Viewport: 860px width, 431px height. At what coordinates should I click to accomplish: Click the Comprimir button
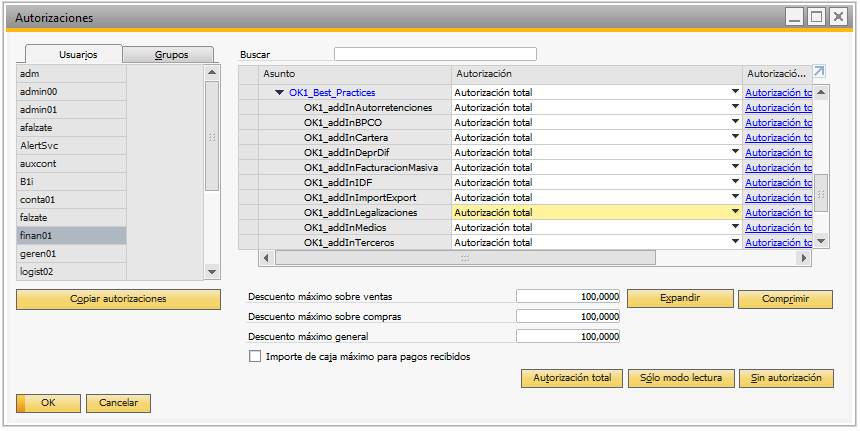tap(784, 299)
